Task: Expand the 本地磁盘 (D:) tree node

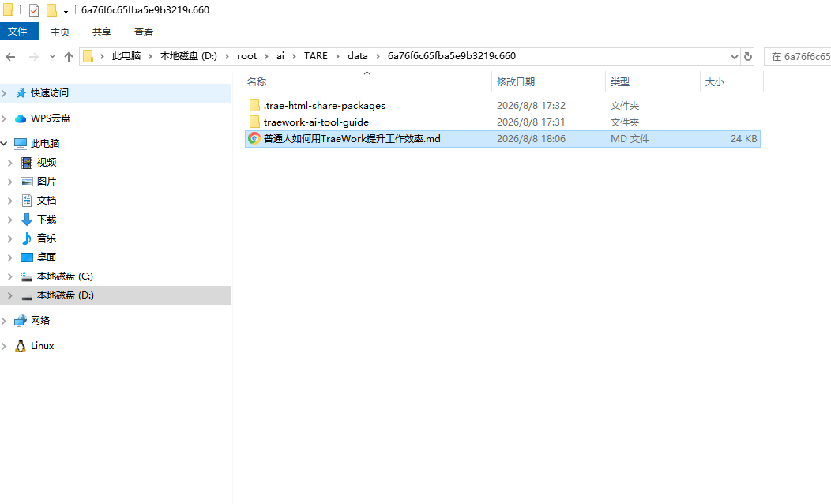Action: (x=10, y=295)
